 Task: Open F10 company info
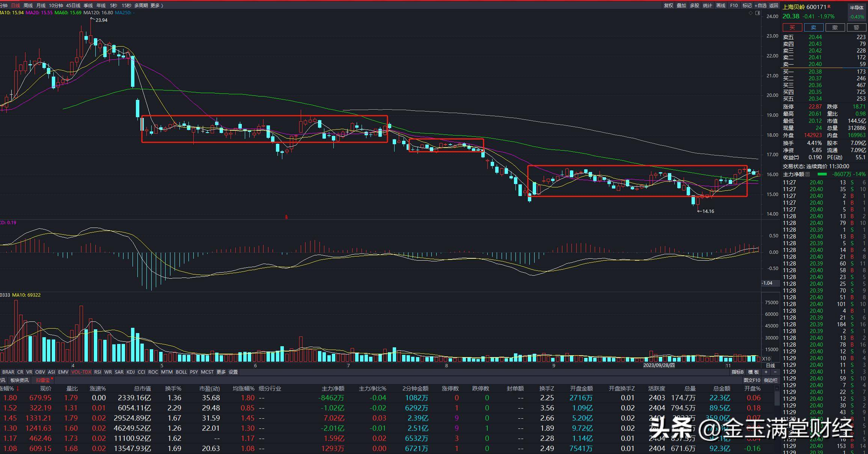pos(734,6)
